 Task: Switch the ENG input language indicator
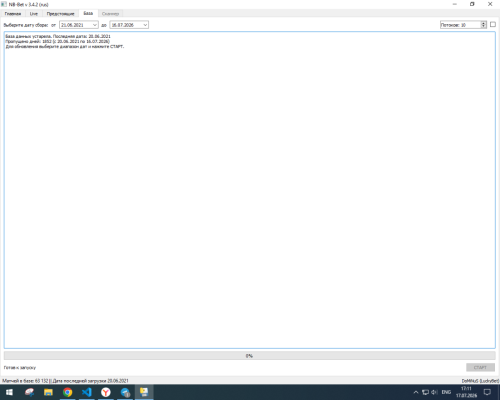click(446, 392)
